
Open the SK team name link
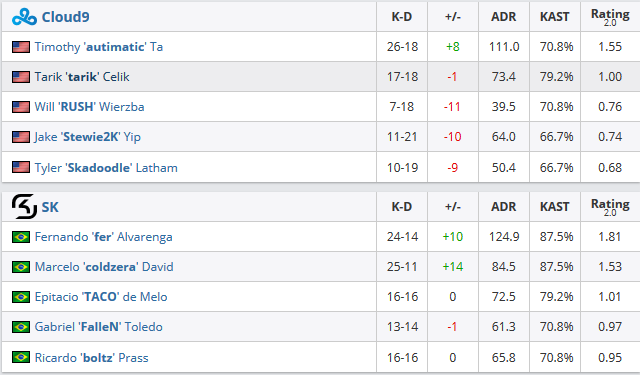50,207
